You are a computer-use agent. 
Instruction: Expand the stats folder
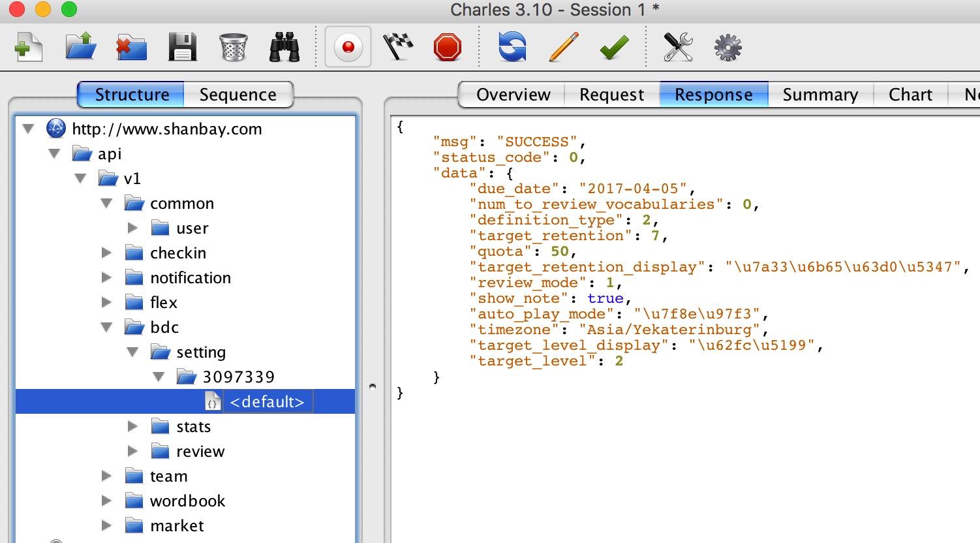click(x=132, y=426)
